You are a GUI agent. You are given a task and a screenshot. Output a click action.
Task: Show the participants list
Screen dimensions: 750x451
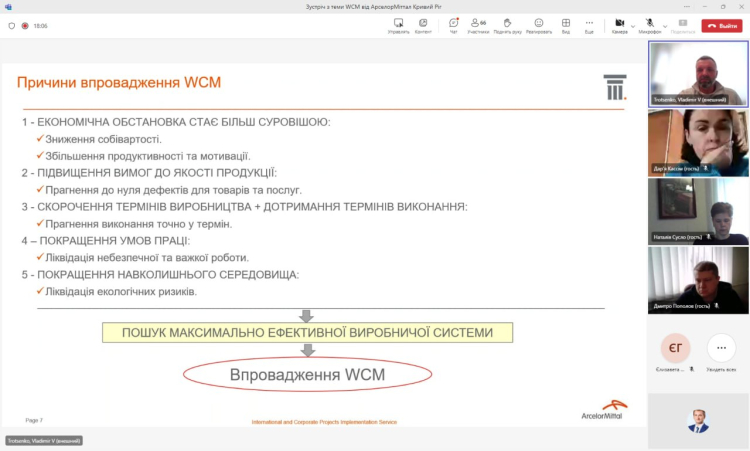477,25
